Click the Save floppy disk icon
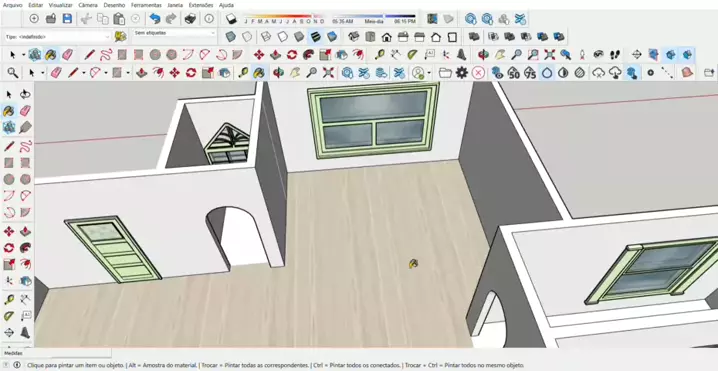Viewport: 718px width, 371px height. click(x=67, y=18)
